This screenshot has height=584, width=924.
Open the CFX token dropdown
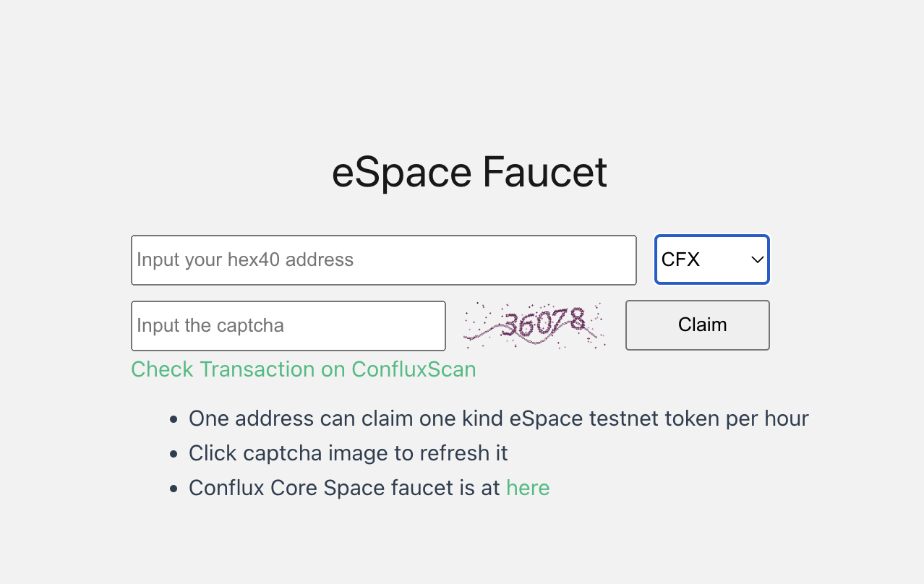click(711, 260)
